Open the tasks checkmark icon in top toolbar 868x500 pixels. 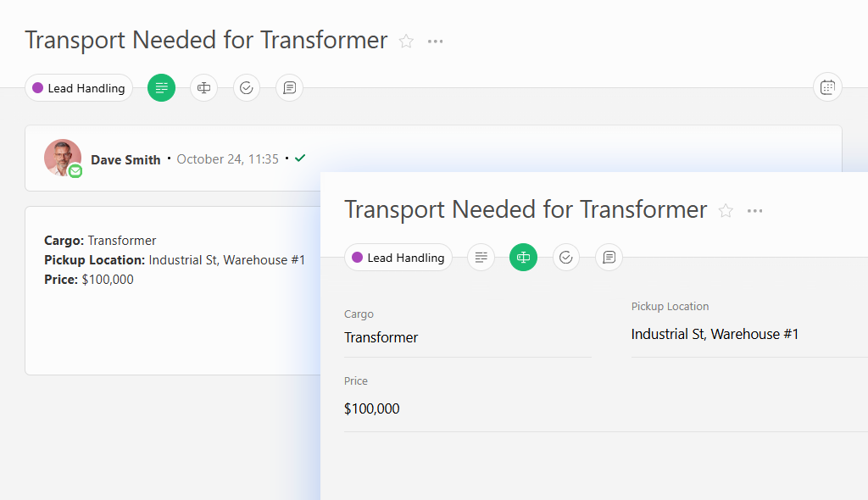click(246, 87)
